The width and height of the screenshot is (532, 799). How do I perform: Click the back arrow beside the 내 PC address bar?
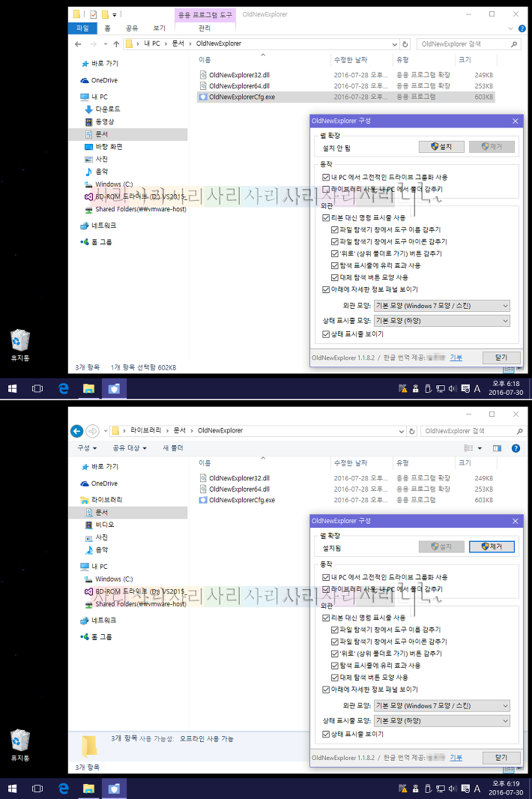coord(78,44)
